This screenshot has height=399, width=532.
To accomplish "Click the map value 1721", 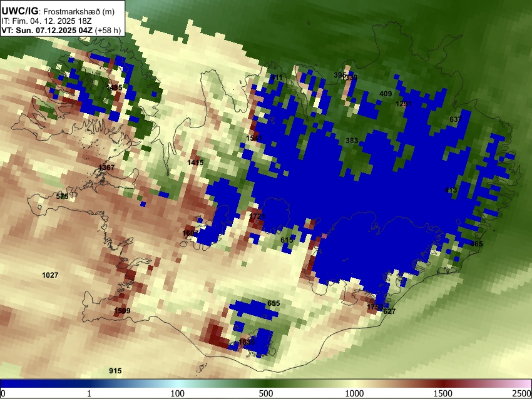I will click(x=257, y=216).
